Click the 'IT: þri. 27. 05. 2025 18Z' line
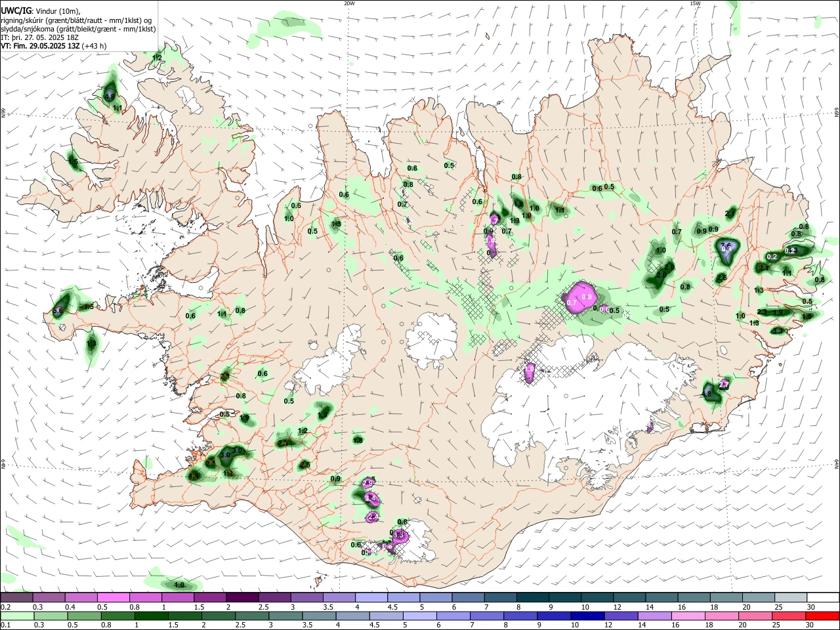Screen dimensions: 840x630 click(40, 37)
